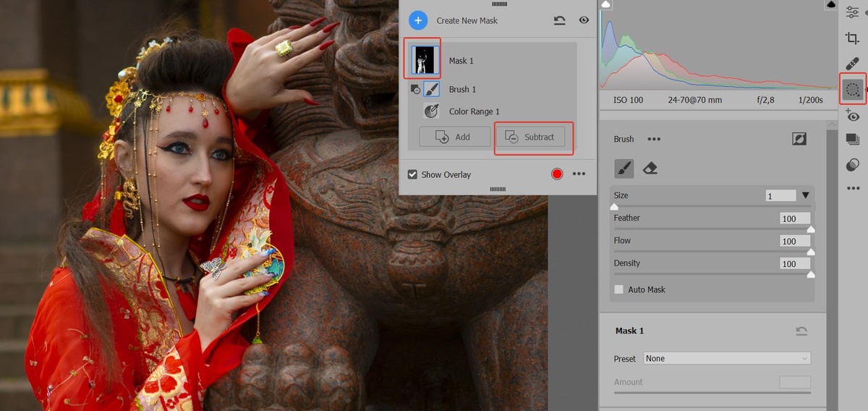Viewport: 868px width, 411px height.
Task: Click the blue Create New Mask plus button
Action: point(418,20)
